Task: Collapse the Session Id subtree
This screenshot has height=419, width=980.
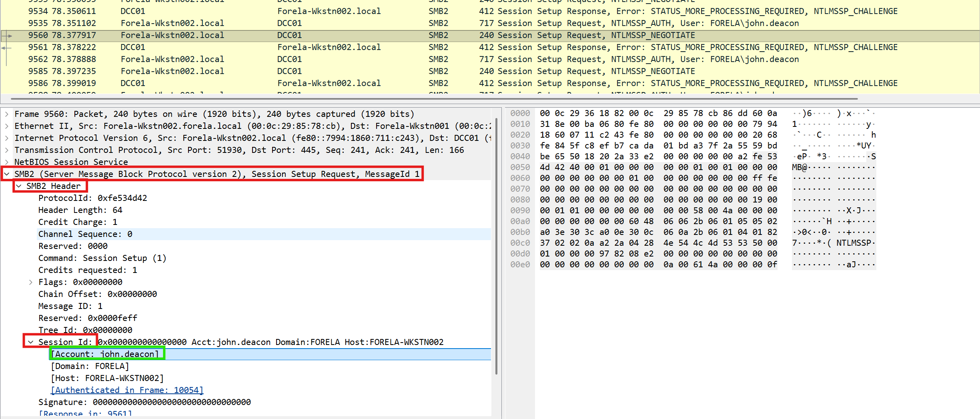Action: pyautogui.click(x=31, y=342)
